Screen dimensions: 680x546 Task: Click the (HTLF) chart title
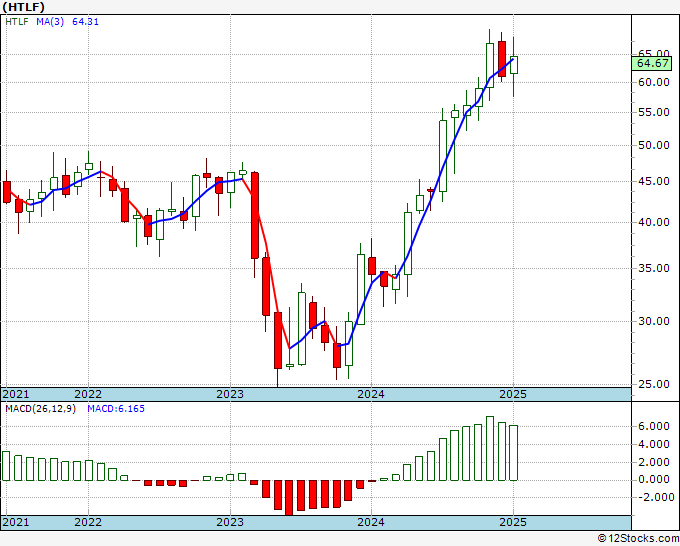(x=23, y=7)
